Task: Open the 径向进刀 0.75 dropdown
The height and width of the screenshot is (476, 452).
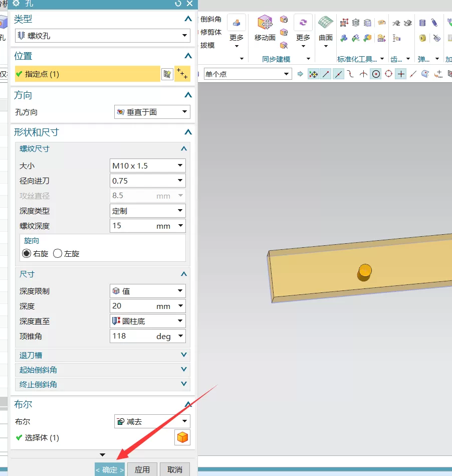Action: (147, 181)
